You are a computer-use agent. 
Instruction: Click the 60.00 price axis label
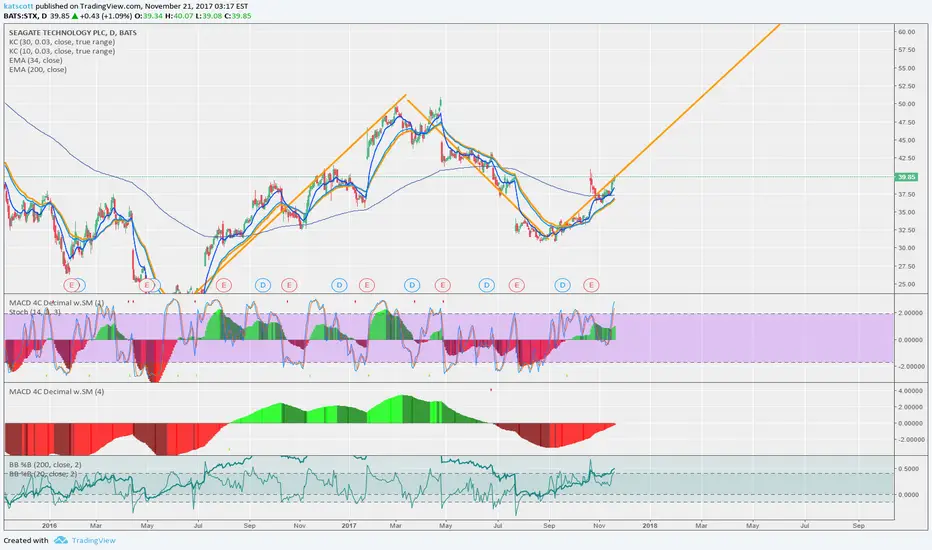906,32
